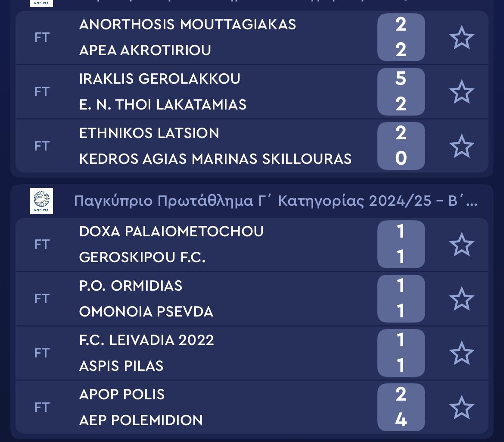Select the APEA AKROTIRIOU team
Image resolution: width=504 pixels, height=442 pixels.
coord(145,50)
